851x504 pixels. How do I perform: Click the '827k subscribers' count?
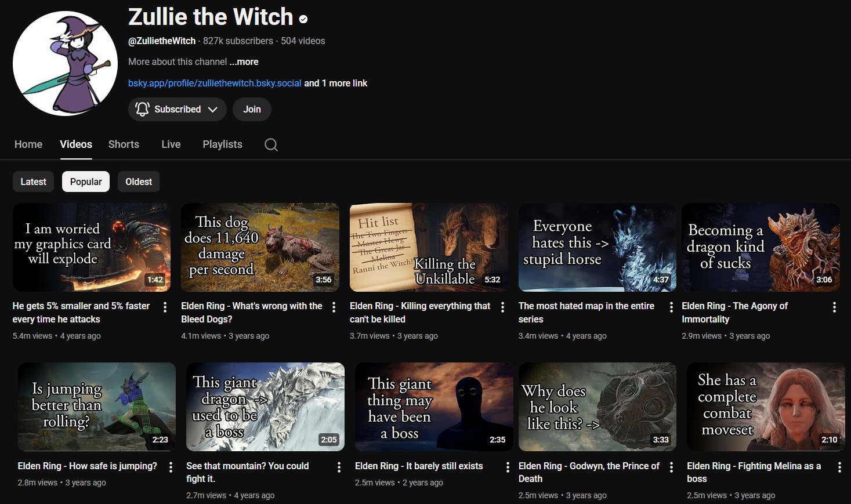click(238, 41)
